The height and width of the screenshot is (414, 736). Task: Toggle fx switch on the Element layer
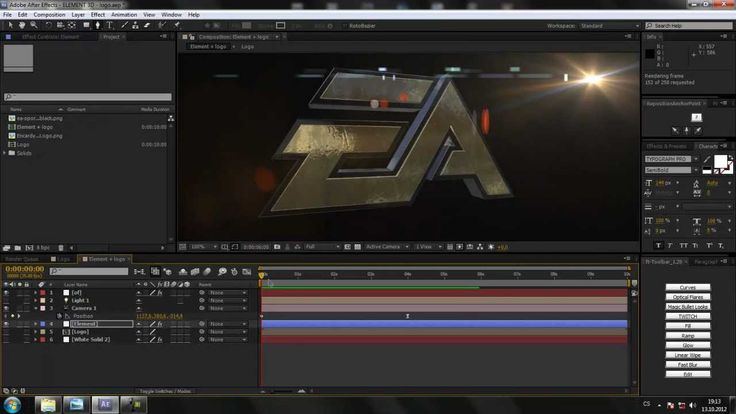click(160, 324)
